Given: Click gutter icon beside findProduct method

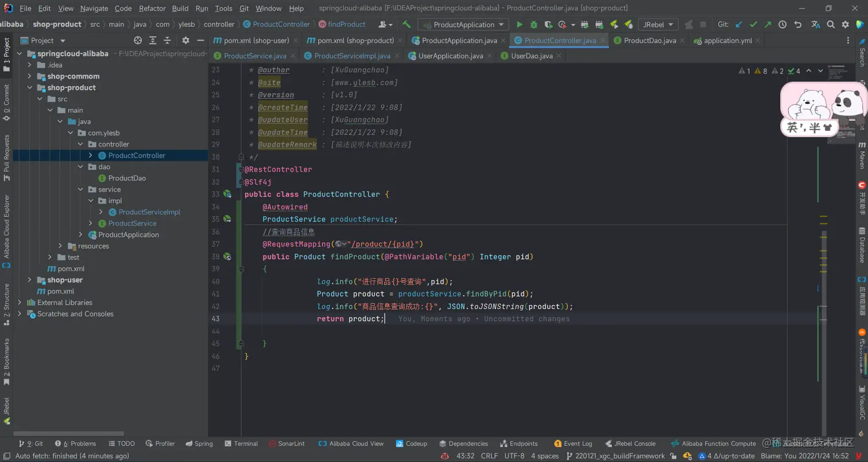Looking at the screenshot, I should 227,257.
